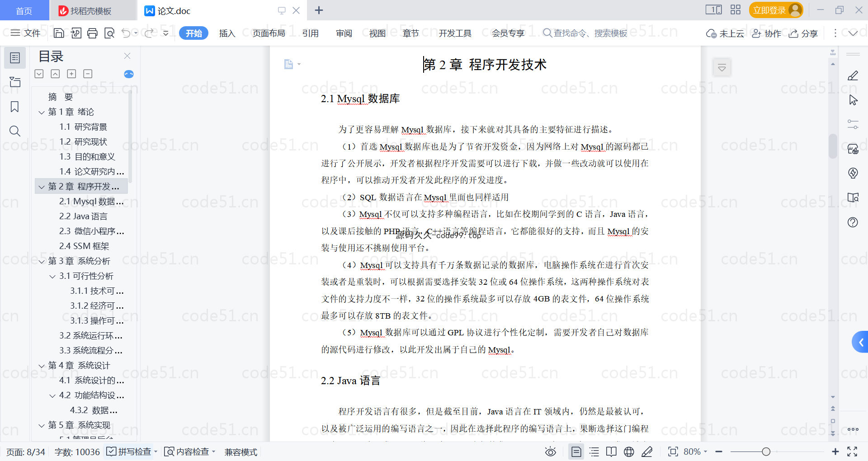The height and width of the screenshot is (461, 868).
Task: Click the 立即登录 login button
Action: coord(776,10)
